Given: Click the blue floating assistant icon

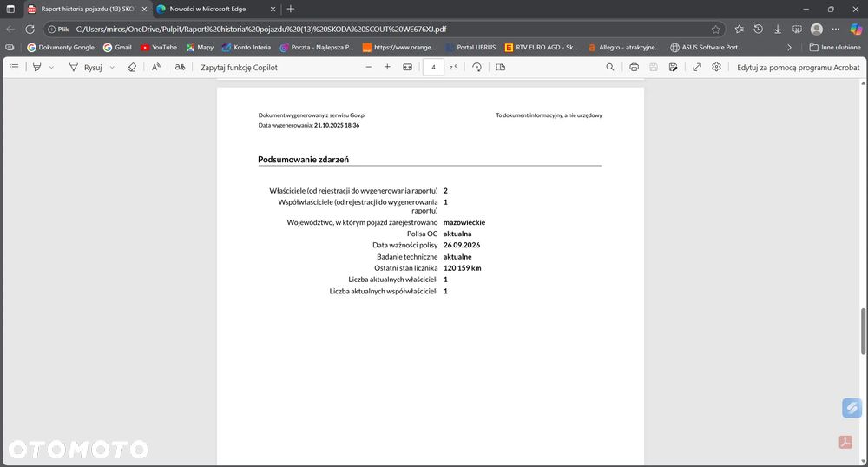Looking at the screenshot, I should tap(852, 408).
